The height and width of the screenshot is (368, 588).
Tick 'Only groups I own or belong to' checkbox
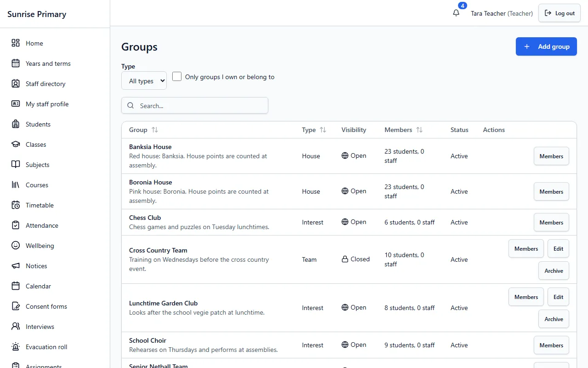click(177, 76)
